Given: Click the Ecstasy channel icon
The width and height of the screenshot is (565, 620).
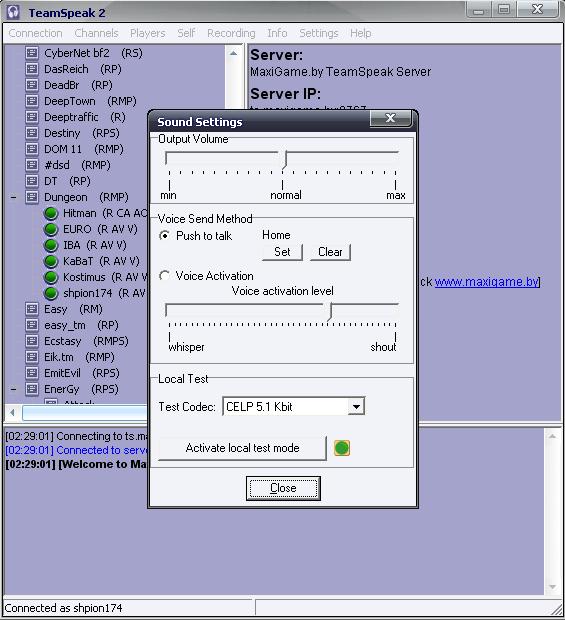Looking at the screenshot, I should [32, 341].
